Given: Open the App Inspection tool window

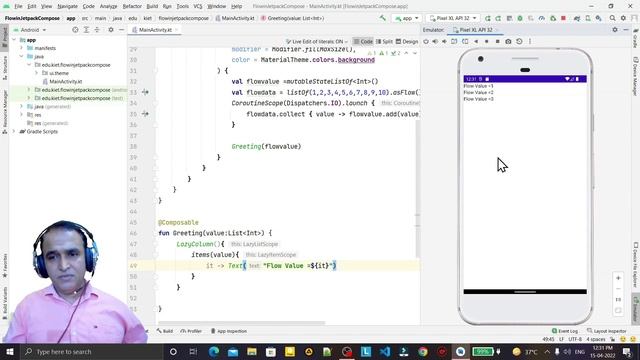Looking at the screenshot, I should (229, 331).
